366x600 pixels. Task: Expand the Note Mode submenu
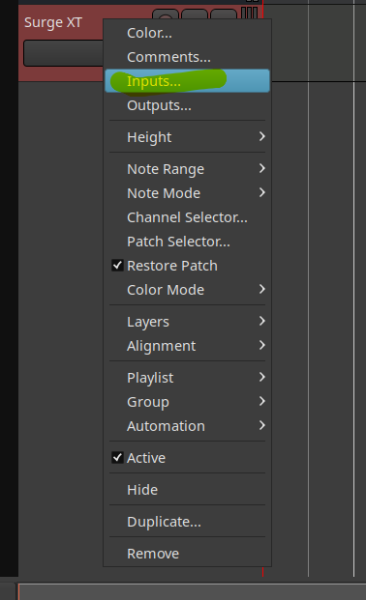coord(187,193)
